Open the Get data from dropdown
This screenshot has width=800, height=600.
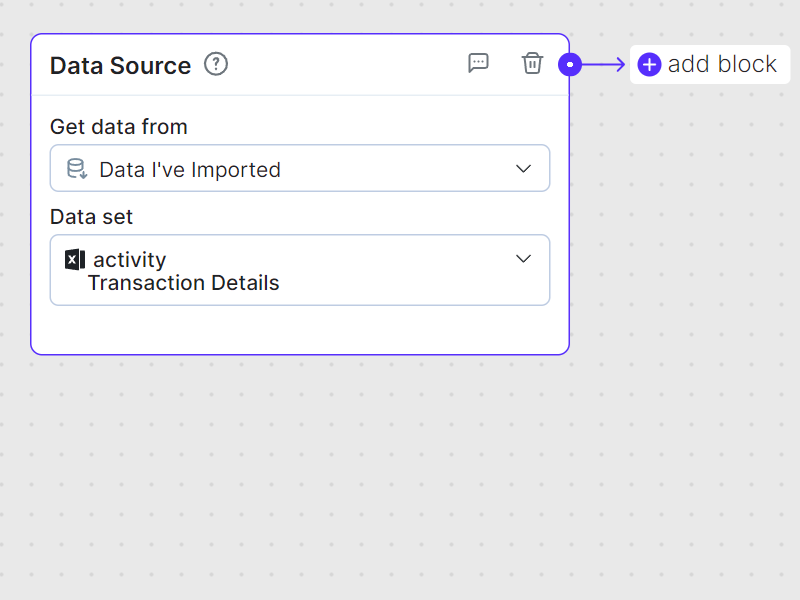(300, 168)
